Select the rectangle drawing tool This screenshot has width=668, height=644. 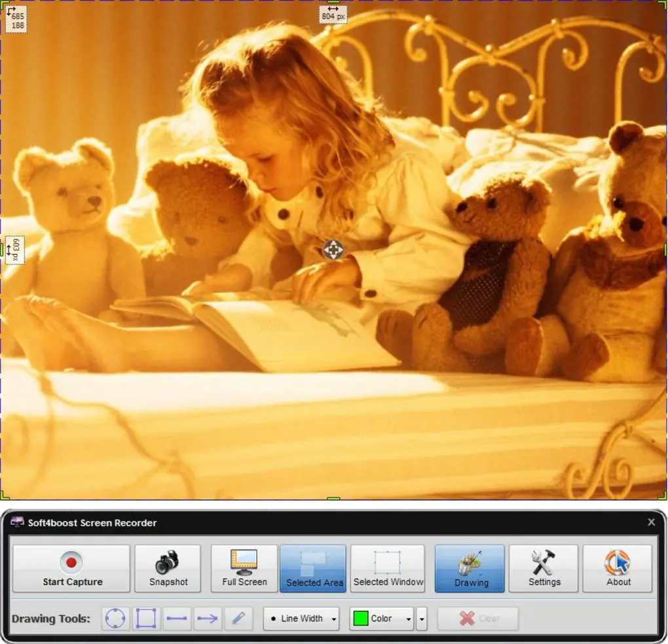(145, 618)
